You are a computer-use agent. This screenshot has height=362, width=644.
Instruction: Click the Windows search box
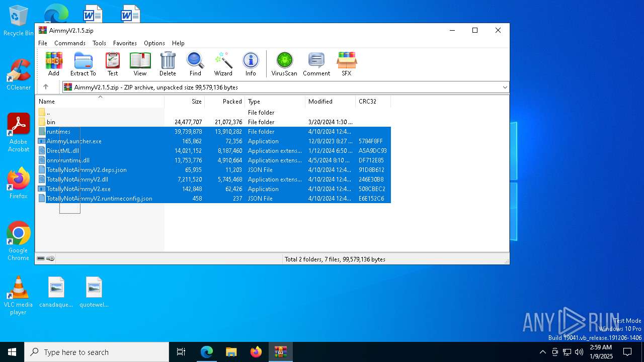coord(97,352)
